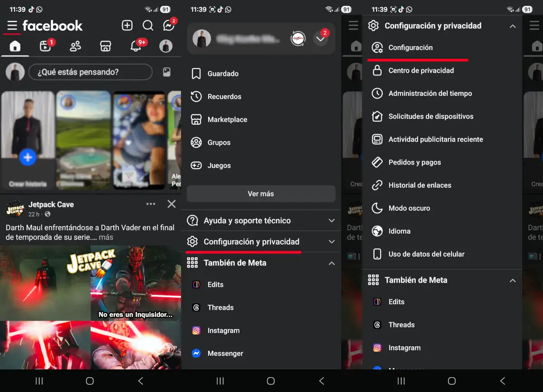The width and height of the screenshot is (543, 392).
Task: Tap Android recent apps button, left screen
Action: (x=39, y=381)
